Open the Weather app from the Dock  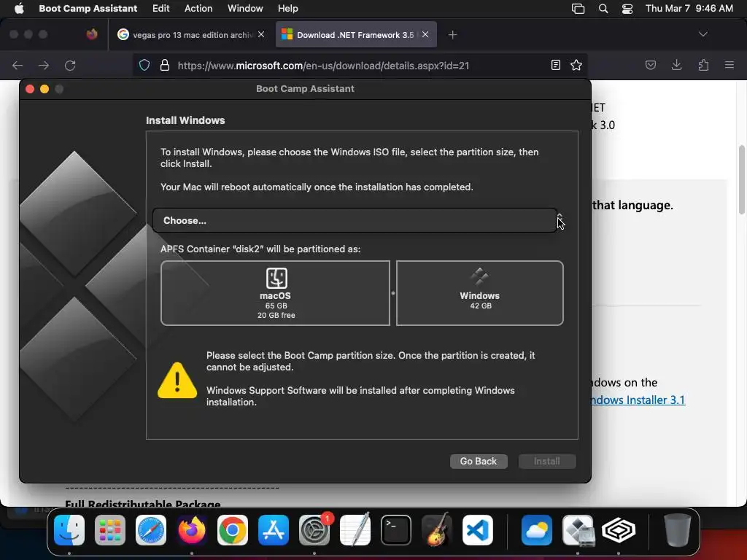(x=537, y=530)
